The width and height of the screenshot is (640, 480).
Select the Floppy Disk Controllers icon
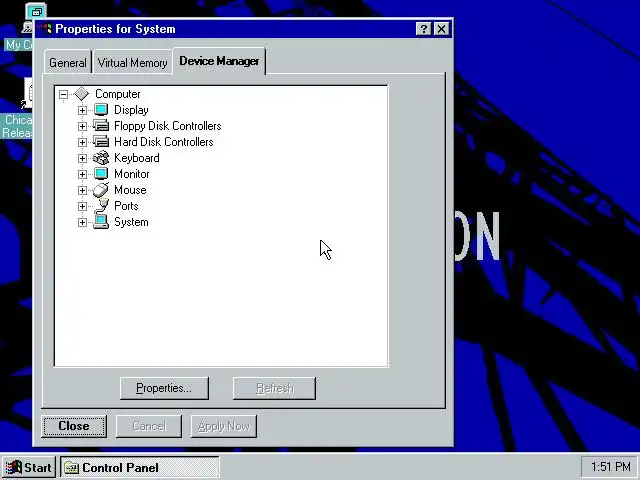[x=101, y=126]
